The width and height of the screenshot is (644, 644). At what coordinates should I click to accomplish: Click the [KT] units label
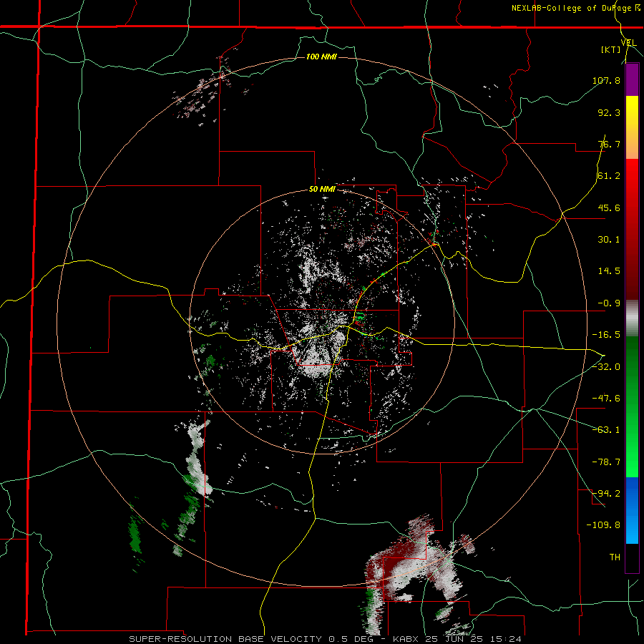pos(611,49)
